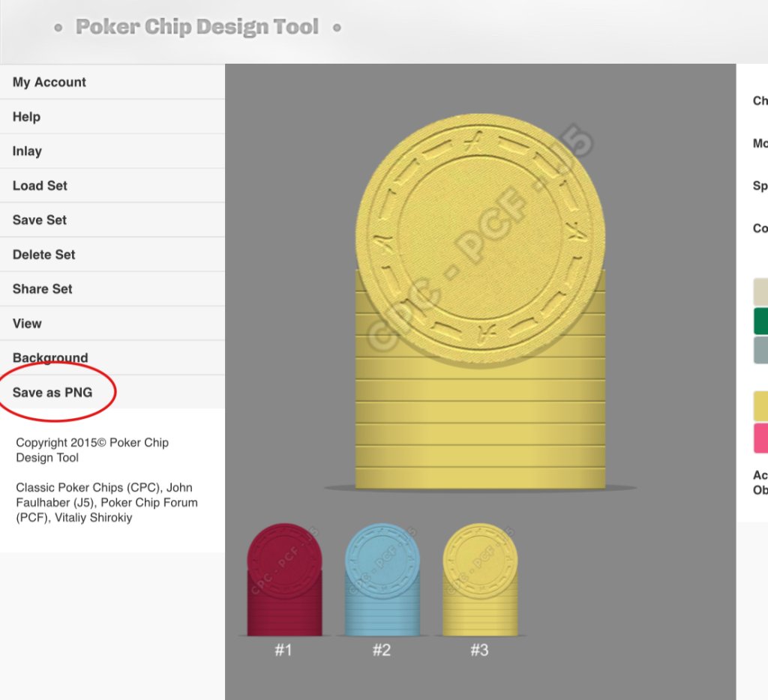Image resolution: width=768 pixels, height=700 pixels.
Task: Select the red chip stack #1
Action: 284,579
